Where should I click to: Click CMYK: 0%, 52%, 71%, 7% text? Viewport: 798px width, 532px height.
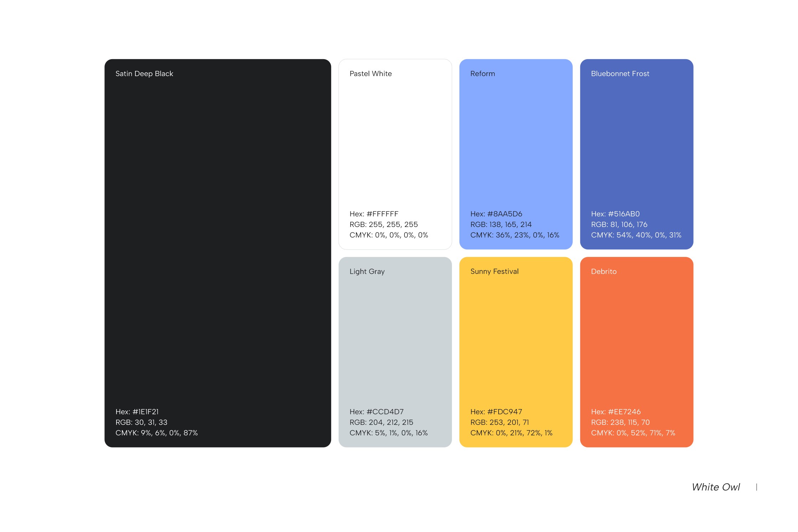(633, 433)
